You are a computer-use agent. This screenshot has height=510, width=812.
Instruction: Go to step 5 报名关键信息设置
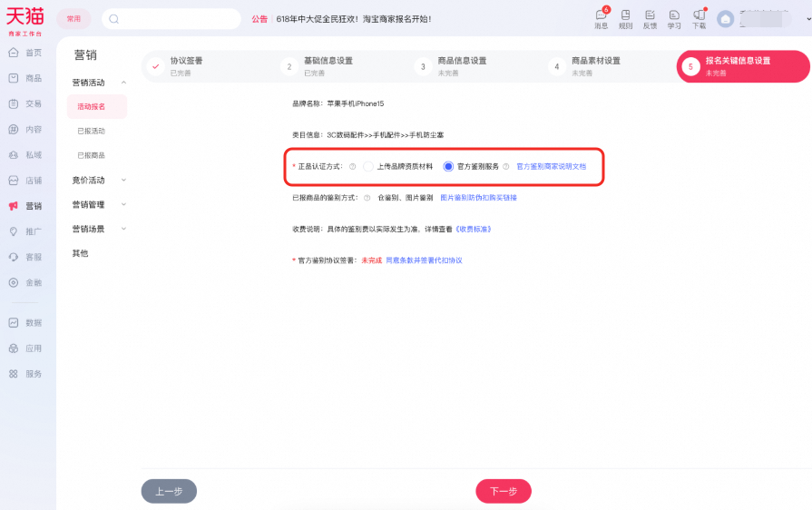(x=743, y=66)
